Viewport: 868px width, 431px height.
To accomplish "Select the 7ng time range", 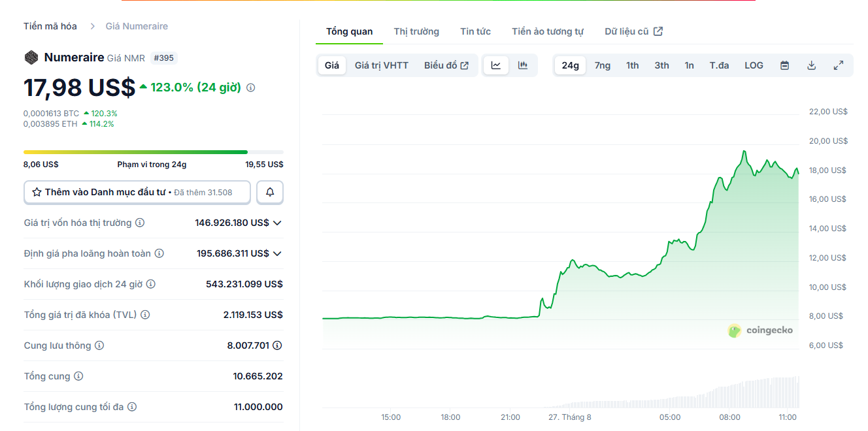I will tap(602, 65).
